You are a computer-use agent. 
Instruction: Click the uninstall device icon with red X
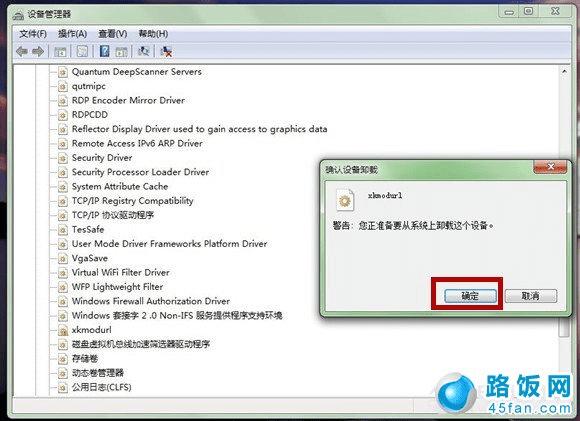pyautogui.click(x=166, y=51)
